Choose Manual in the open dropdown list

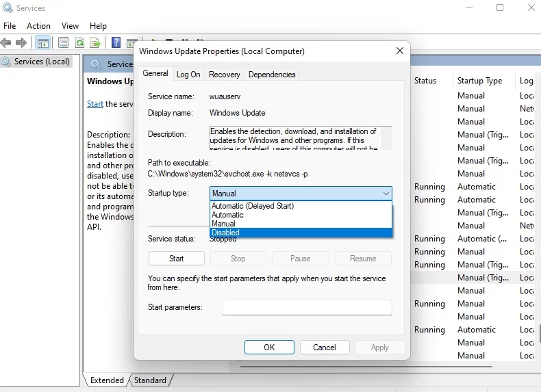(x=301, y=224)
